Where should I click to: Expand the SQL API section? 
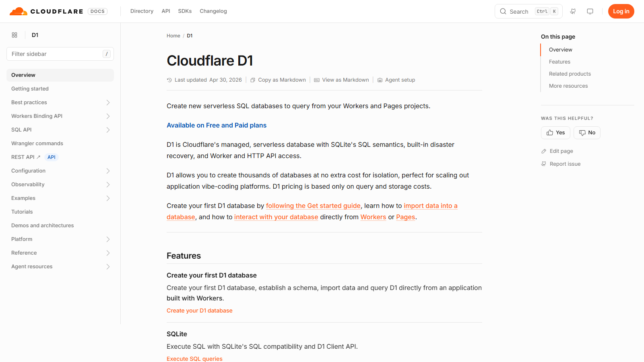click(108, 130)
